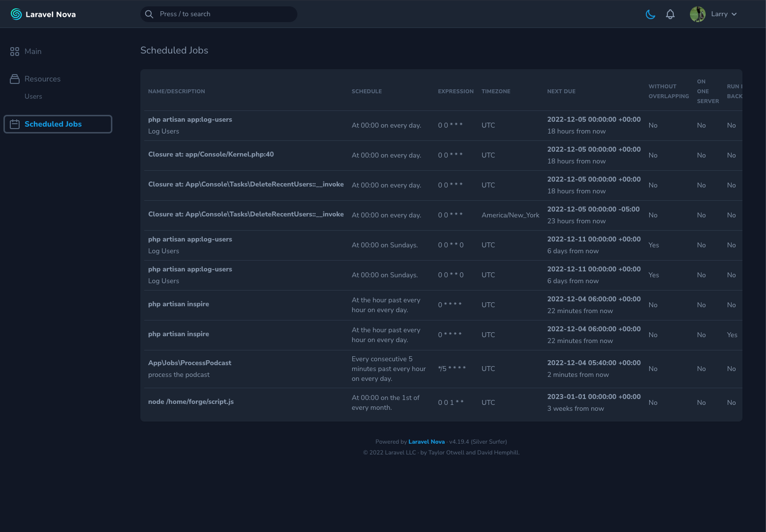The height and width of the screenshot is (532, 766).
Task: Click the Laravel Nova footer link
Action: [426, 442]
